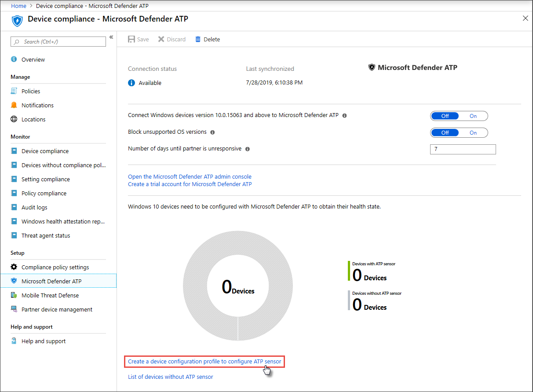Click Create a device configuration profile link
The image size is (533, 392).
click(204, 362)
